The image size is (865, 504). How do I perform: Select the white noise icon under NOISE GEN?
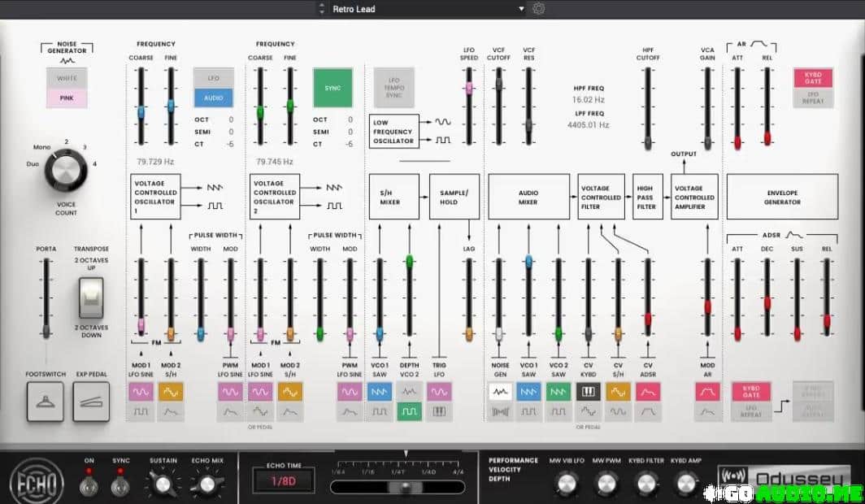(x=499, y=392)
